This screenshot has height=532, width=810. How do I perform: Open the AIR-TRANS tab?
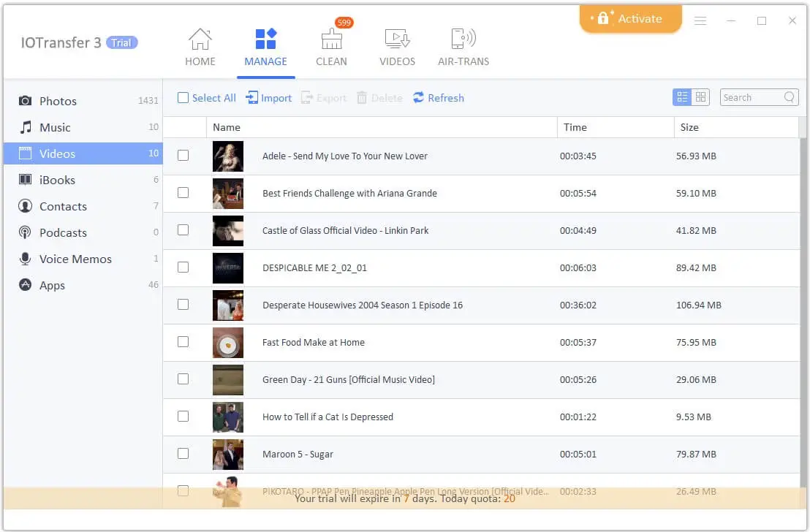(x=463, y=47)
